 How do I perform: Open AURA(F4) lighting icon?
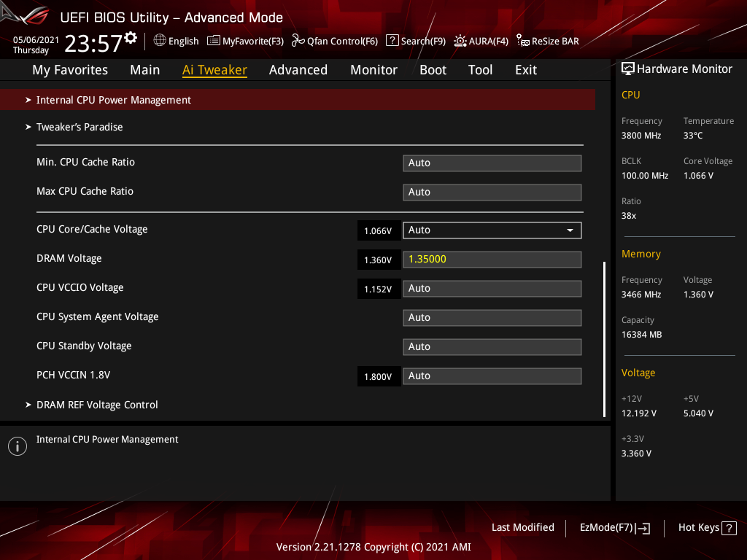(x=460, y=41)
